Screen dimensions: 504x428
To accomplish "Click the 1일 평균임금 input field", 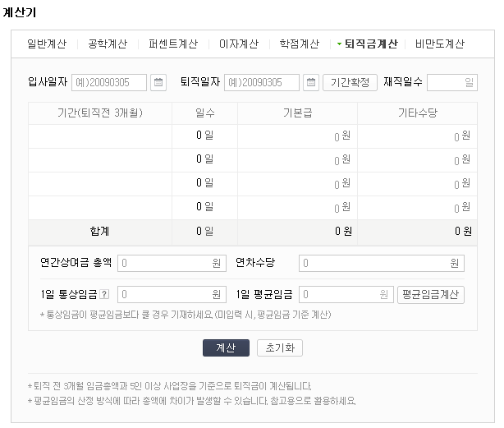I will pos(346,295).
